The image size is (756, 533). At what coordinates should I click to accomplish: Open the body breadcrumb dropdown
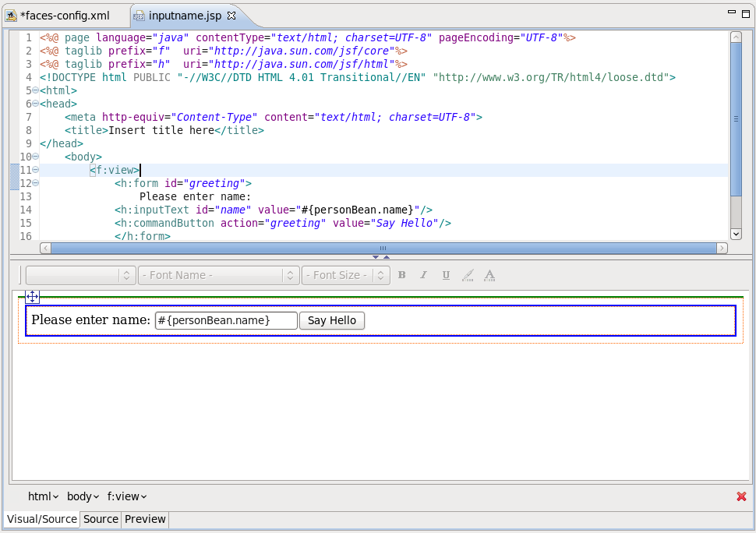point(83,496)
